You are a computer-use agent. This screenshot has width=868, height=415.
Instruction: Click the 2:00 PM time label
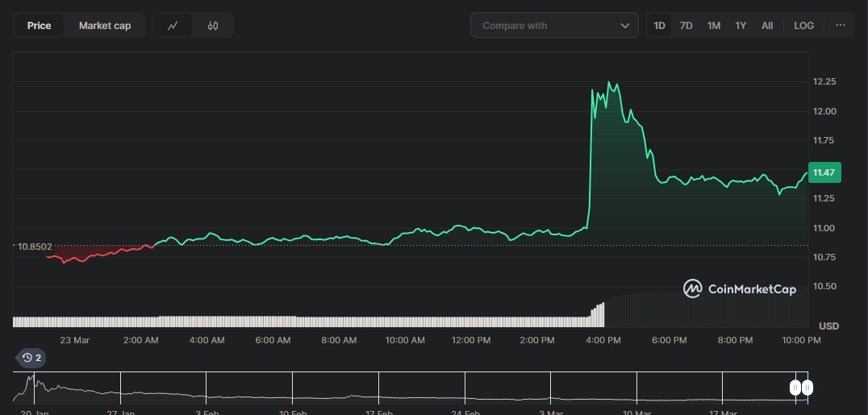coord(537,340)
